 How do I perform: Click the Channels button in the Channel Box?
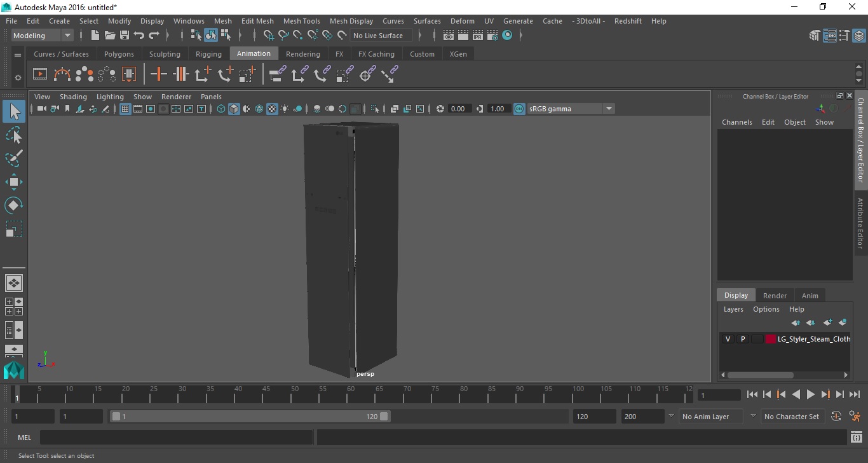(736, 122)
